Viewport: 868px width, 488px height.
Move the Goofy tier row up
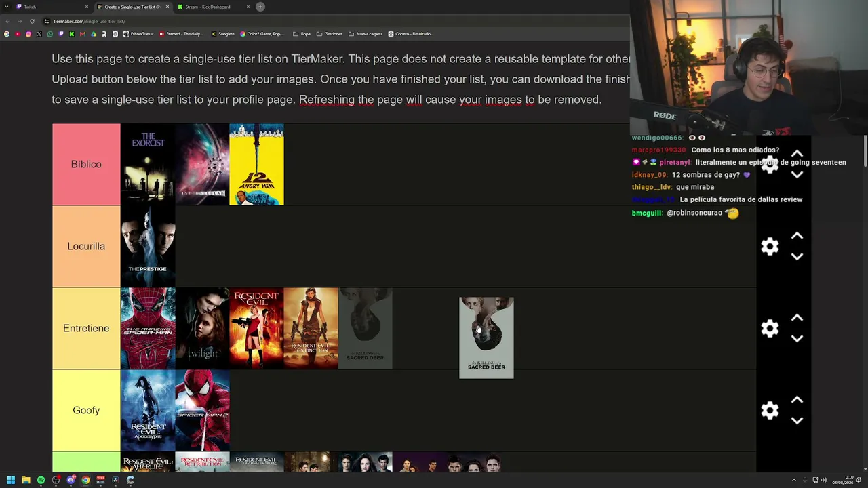[x=797, y=400]
